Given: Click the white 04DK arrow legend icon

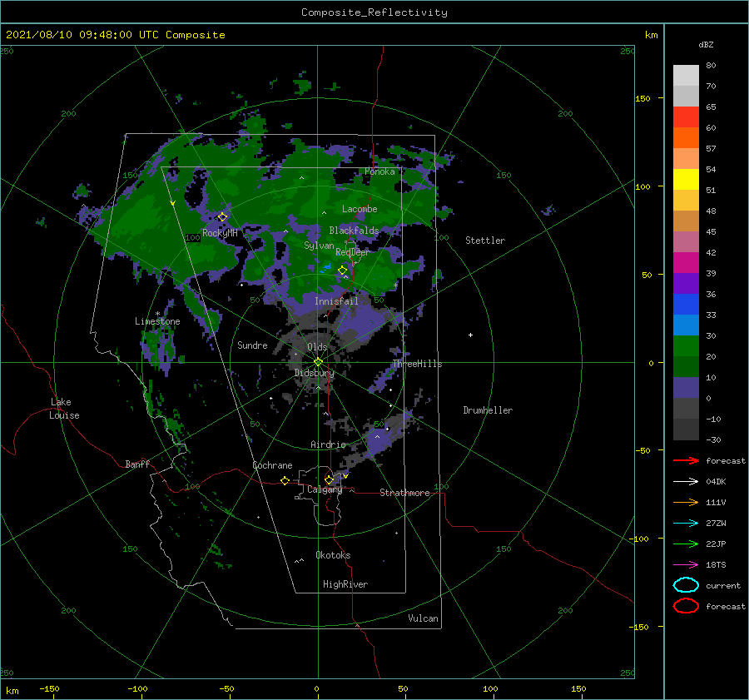Looking at the screenshot, I should point(686,481).
